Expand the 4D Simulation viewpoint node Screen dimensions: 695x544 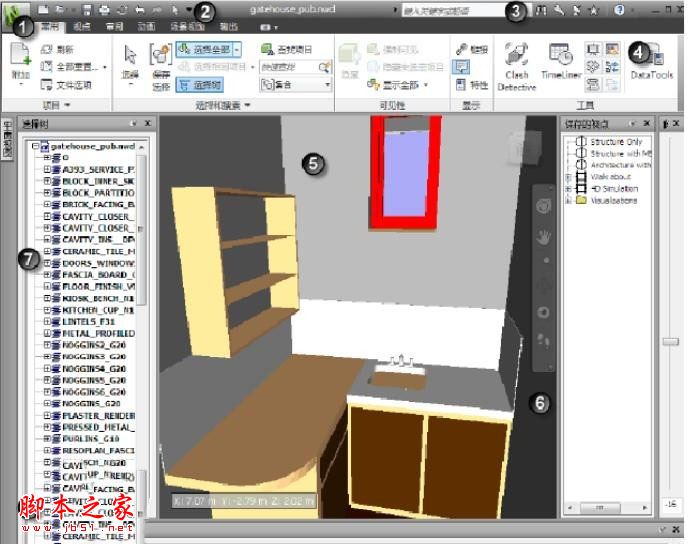[568, 189]
